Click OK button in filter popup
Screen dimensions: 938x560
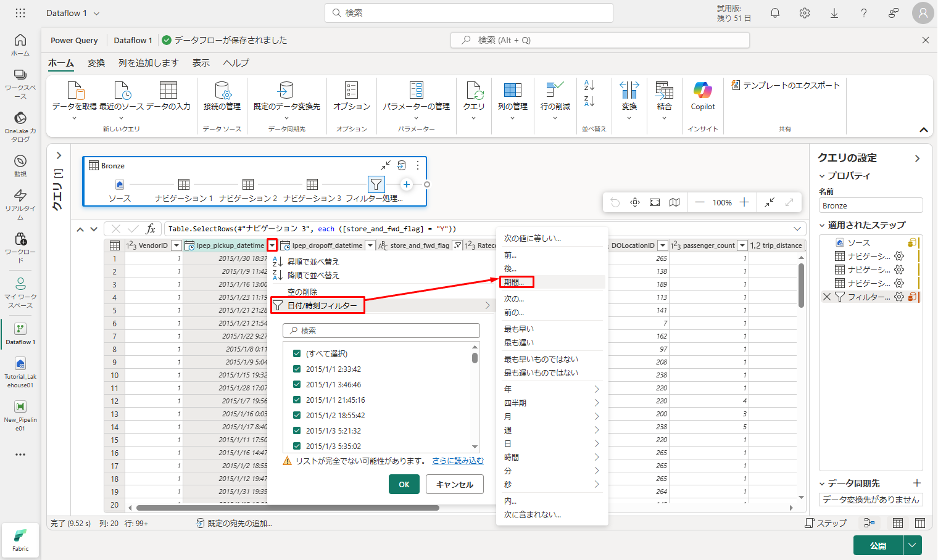tap(404, 484)
